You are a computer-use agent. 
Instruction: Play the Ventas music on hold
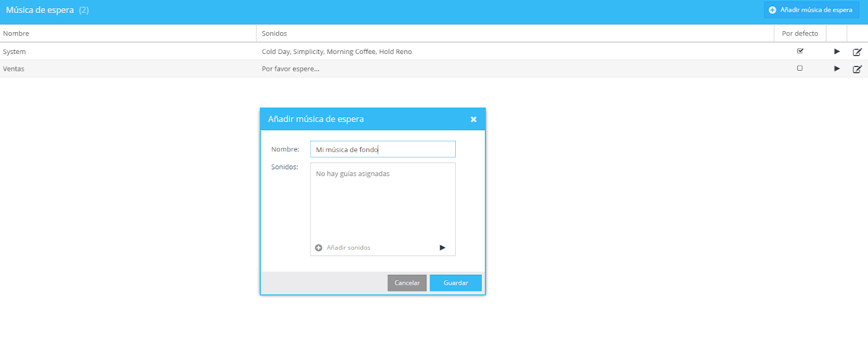pyautogui.click(x=836, y=69)
